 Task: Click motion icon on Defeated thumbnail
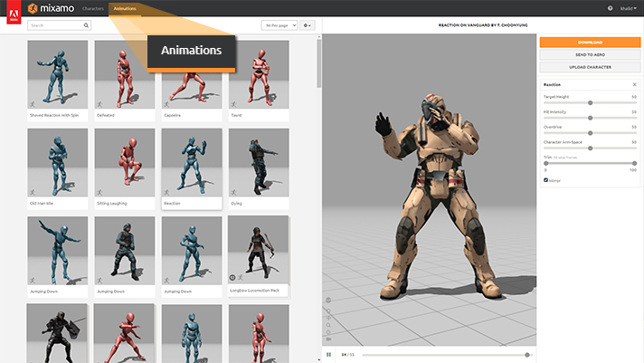pos(99,104)
